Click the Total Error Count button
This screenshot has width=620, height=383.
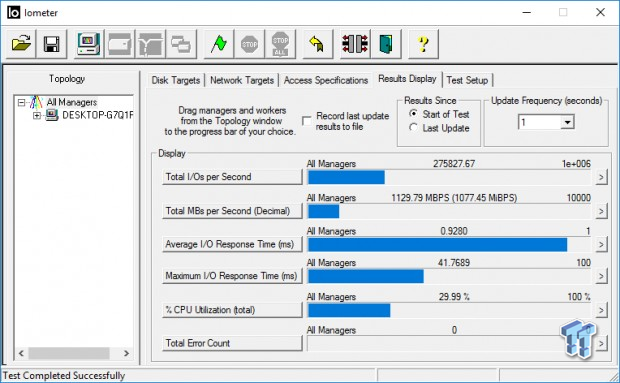tap(232, 343)
